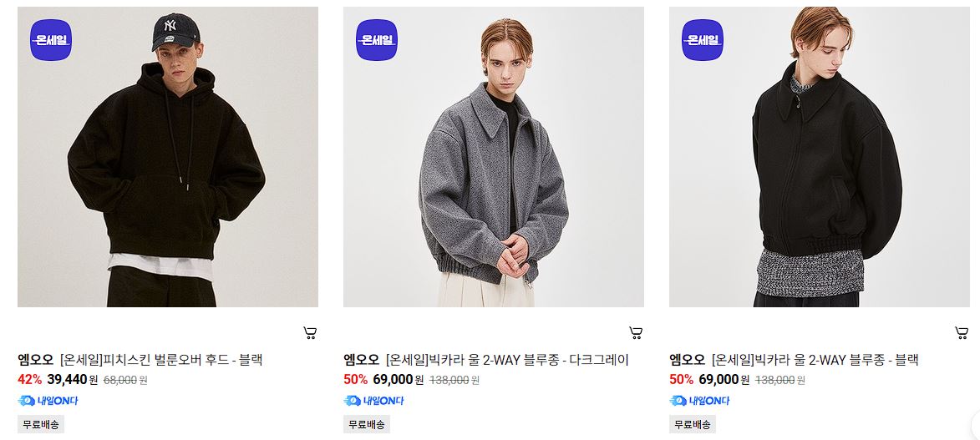This screenshot has width=980, height=440.
Task: Click 무료배송 tag under hoodie listing
Action: pos(41,424)
